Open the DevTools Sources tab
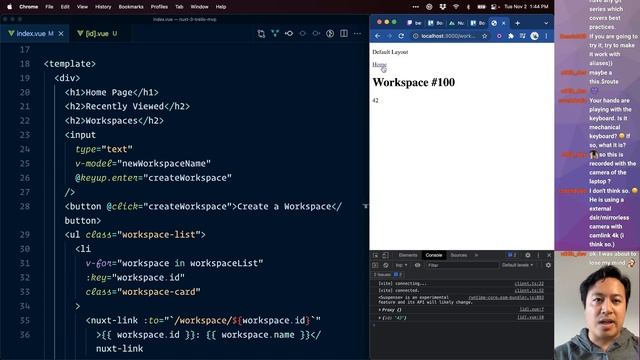This screenshot has height=360, width=640. point(459,255)
